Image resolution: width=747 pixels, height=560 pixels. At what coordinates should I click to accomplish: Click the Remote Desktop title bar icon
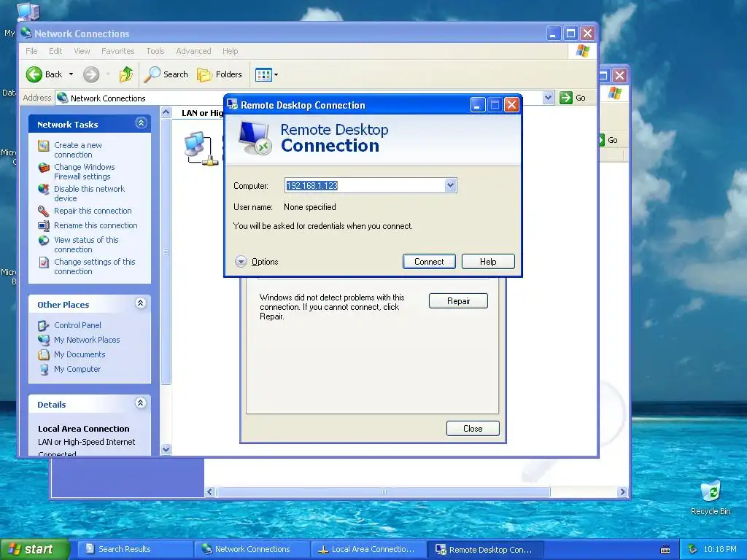coord(233,104)
